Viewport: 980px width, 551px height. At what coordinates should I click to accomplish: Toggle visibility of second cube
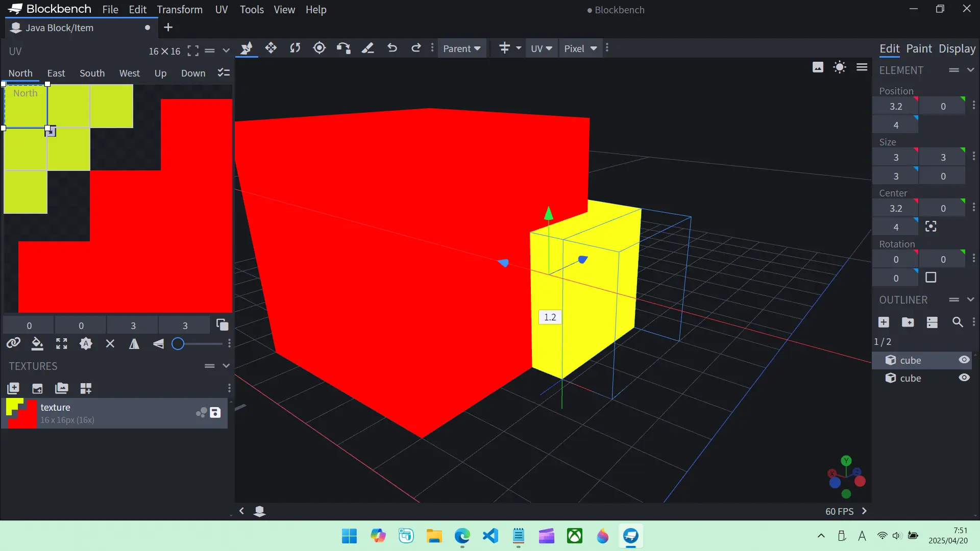[x=964, y=378]
